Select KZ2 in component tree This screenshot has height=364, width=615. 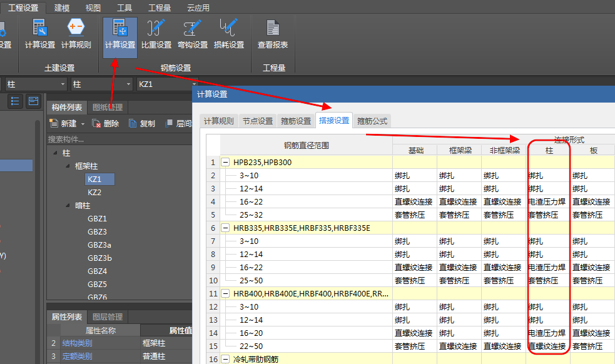coord(94,192)
